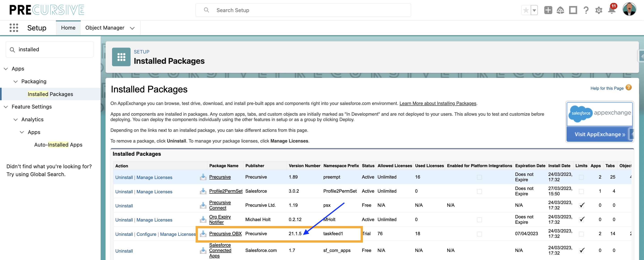Collapse the Feature Settings section
The width and height of the screenshot is (644, 260).
pos(6,107)
